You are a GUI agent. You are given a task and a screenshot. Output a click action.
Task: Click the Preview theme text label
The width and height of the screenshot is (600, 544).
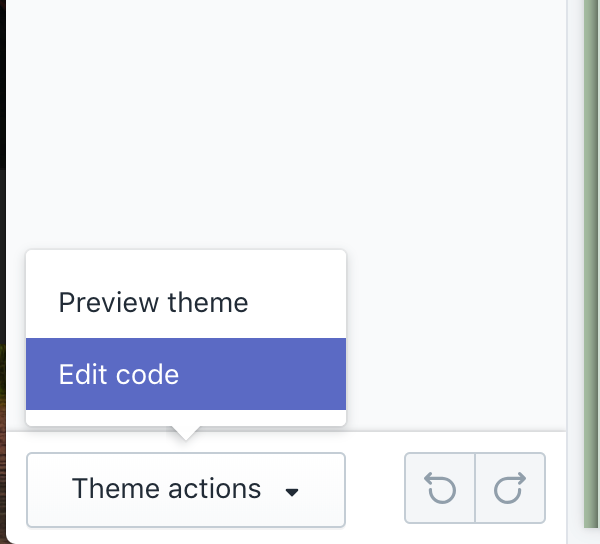[x=153, y=302]
